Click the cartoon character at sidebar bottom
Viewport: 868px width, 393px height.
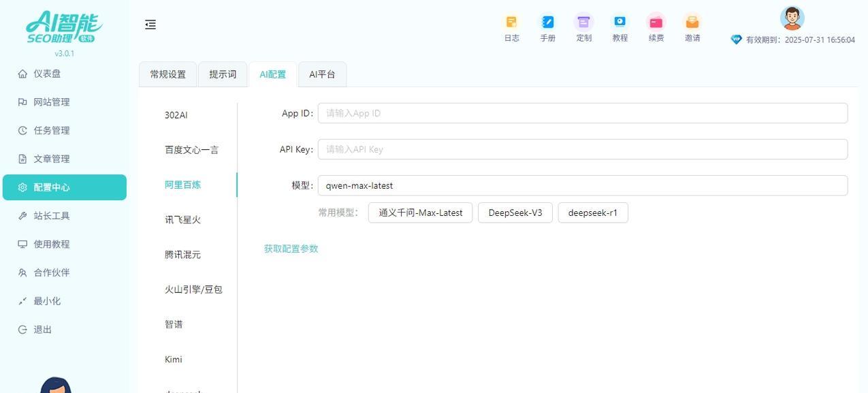[x=56, y=386]
